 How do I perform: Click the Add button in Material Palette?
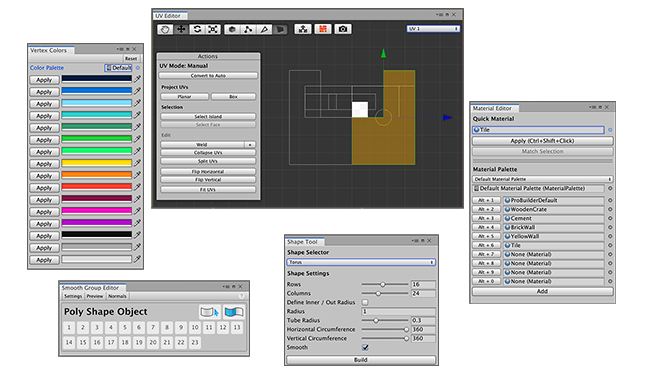pyautogui.click(x=543, y=291)
